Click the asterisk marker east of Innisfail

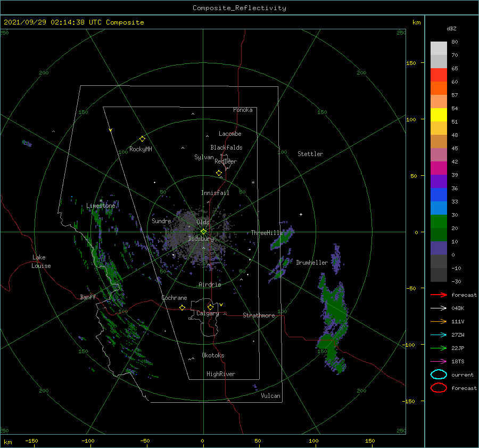click(253, 183)
